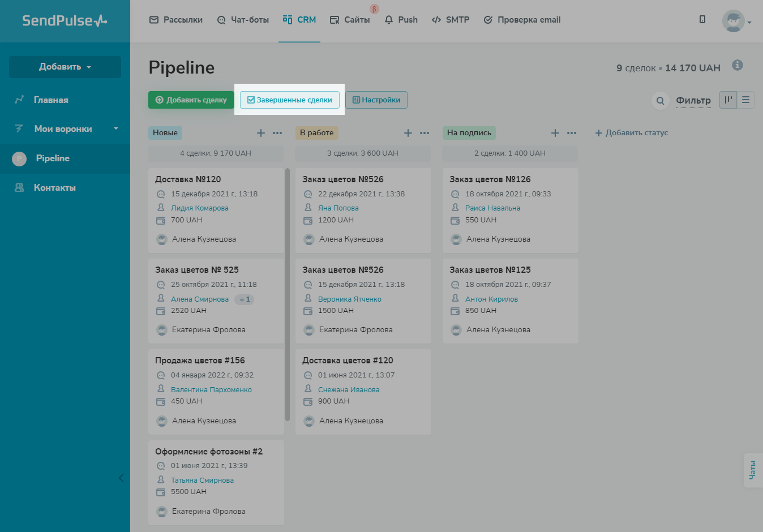This screenshot has width=763, height=532.
Task: Open deal Заказ цветов №125
Action: 490,270
